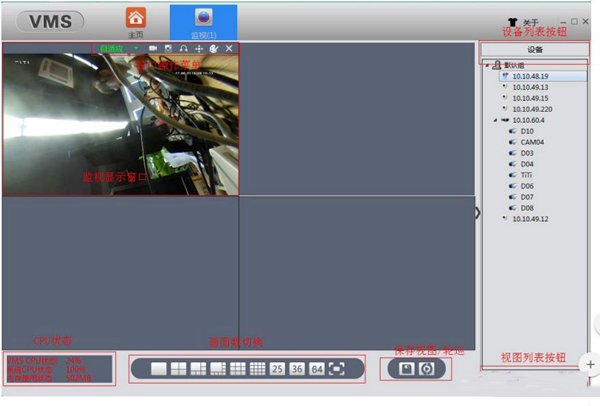The width and height of the screenshot is (600, 406).
Task: Choose the 36-window layout button
Action: point(297,369)
